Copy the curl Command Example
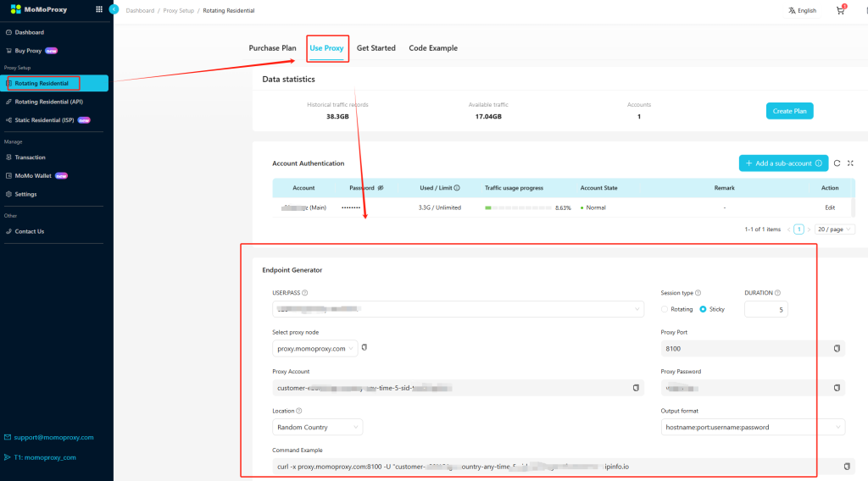 pos(846,467)
